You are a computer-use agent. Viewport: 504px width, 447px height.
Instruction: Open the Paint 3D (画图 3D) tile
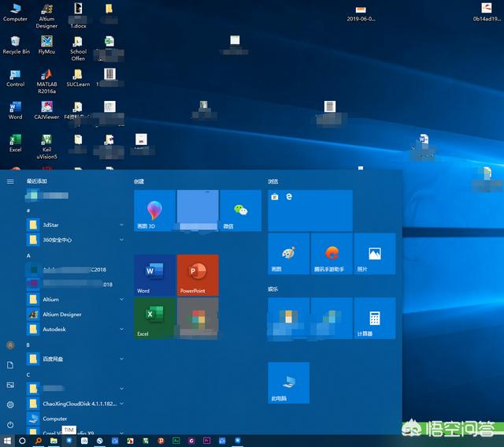[154, 210]
